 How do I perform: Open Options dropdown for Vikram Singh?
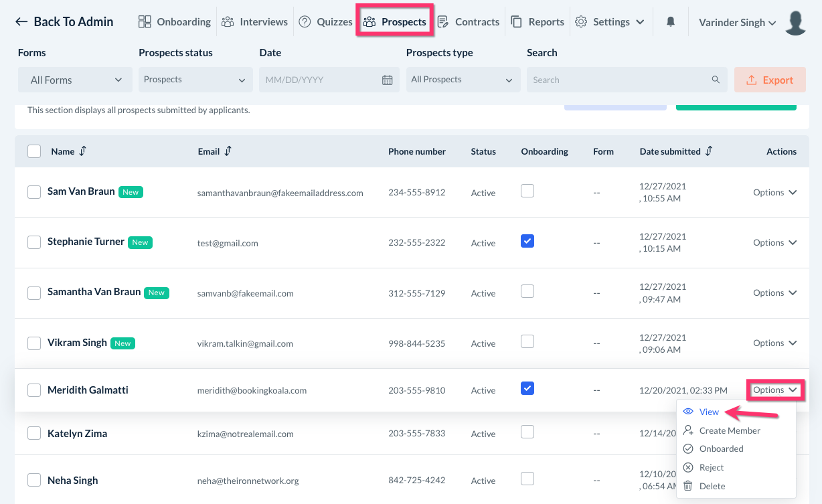click(774, 343)
